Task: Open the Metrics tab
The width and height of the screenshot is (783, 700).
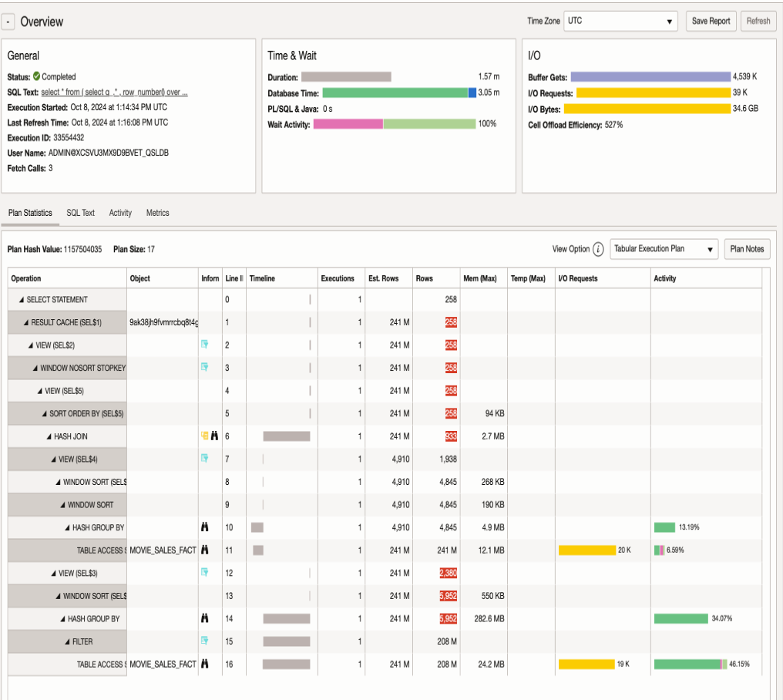Action: coord(157,213)
